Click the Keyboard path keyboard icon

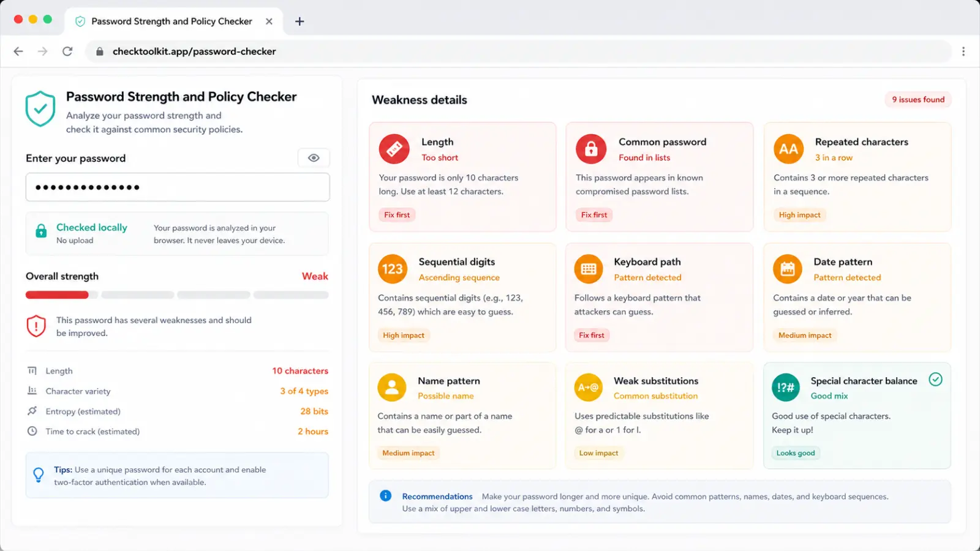click(x=589, y=269)
